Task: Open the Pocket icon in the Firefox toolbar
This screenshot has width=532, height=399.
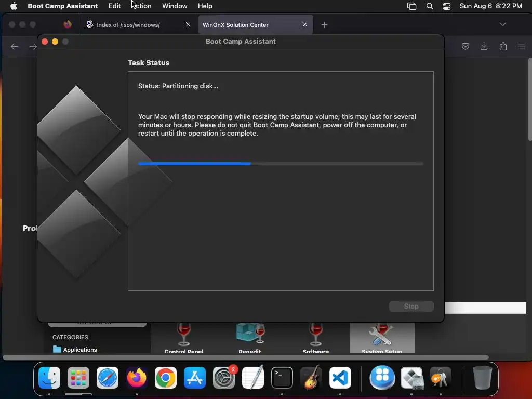Action: click(465, 46)
